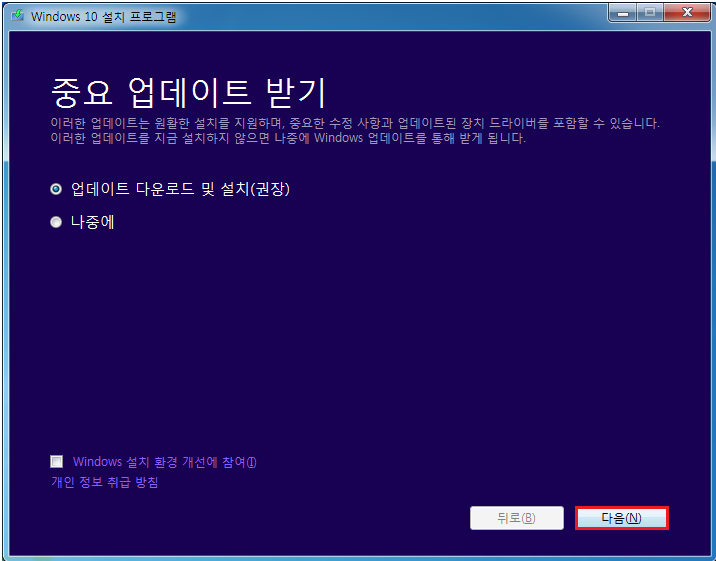The height and width of the screenshot is (561, 716).
Task: Click the "뒤로(B)" button
Action: (x=516, y=518)
